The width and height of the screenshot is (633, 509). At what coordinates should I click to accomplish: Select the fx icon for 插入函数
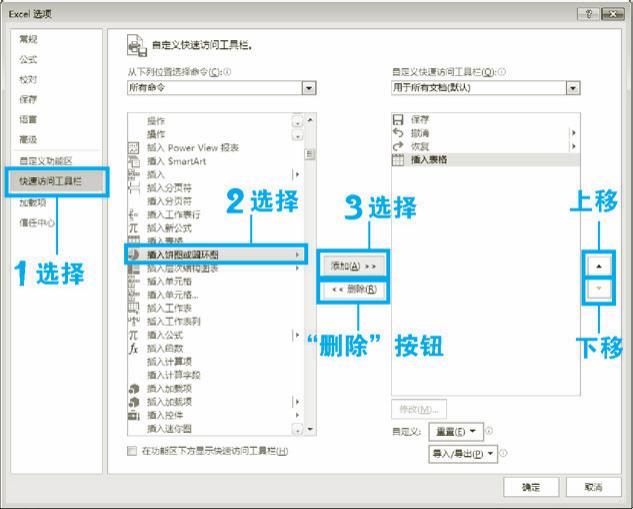coord(133,348)
